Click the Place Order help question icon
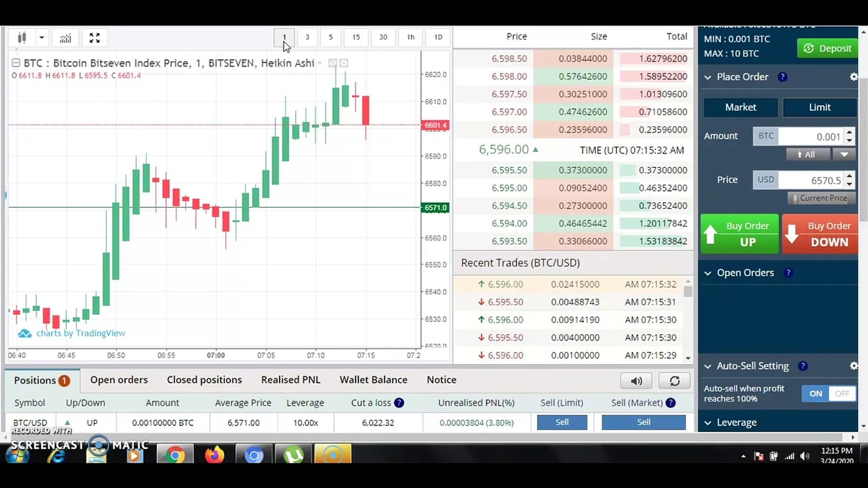 tap(783, 77)
